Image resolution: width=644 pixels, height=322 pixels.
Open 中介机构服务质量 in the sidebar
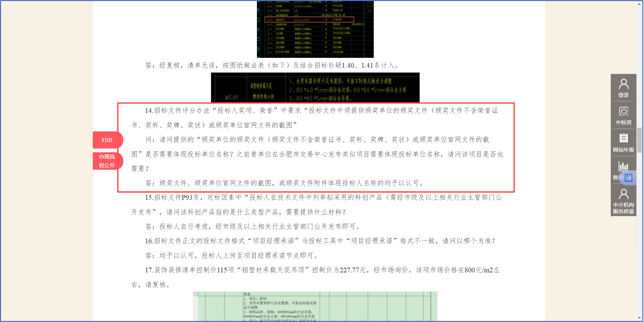pyautogui.click(x=623, y=201)
